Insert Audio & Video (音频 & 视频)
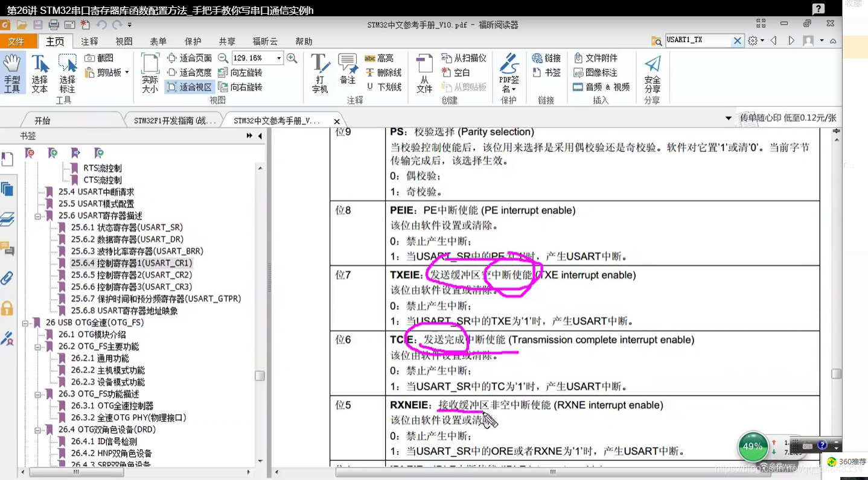This screenshot has height=480, width=868. click(x=601, y=87)
